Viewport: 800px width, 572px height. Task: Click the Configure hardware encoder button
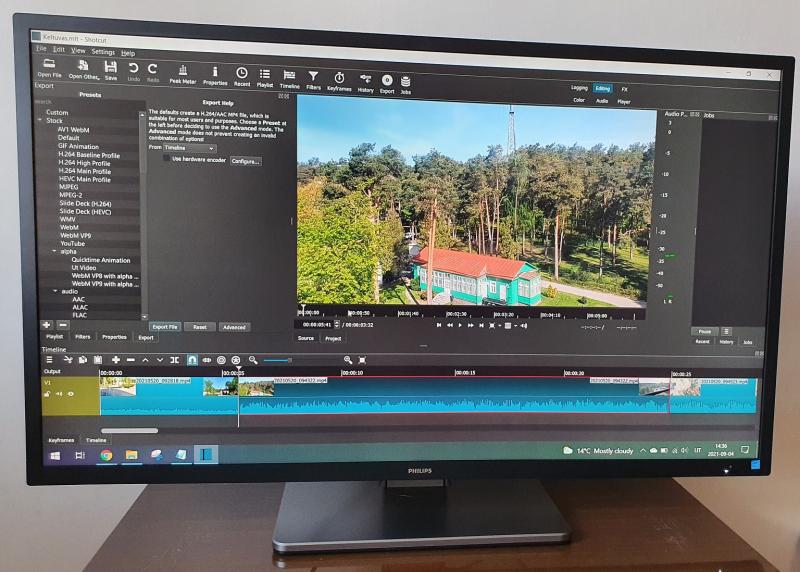coord(245,161)
